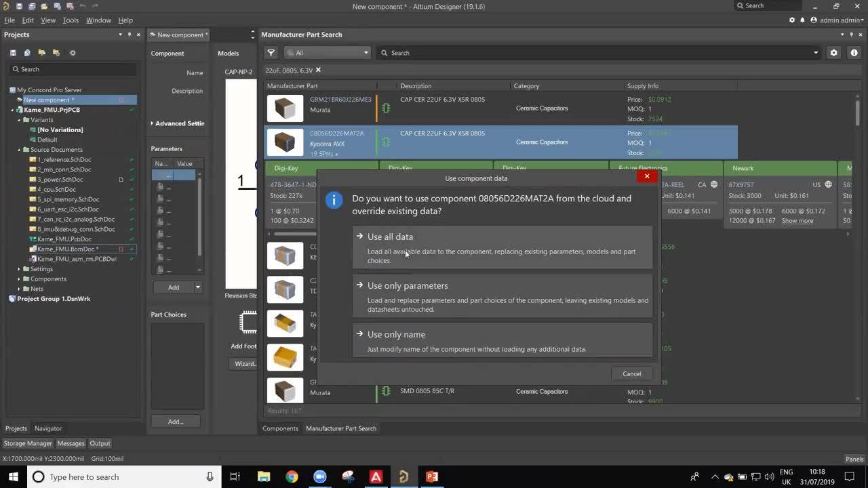The image size is (868, 488).
Task: Click the preferences gear beside the account icon
Action: (791, 20)
